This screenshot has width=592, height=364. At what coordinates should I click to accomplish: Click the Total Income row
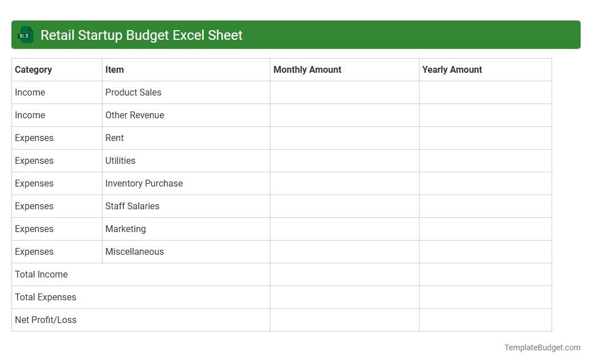tap(41, 274)
